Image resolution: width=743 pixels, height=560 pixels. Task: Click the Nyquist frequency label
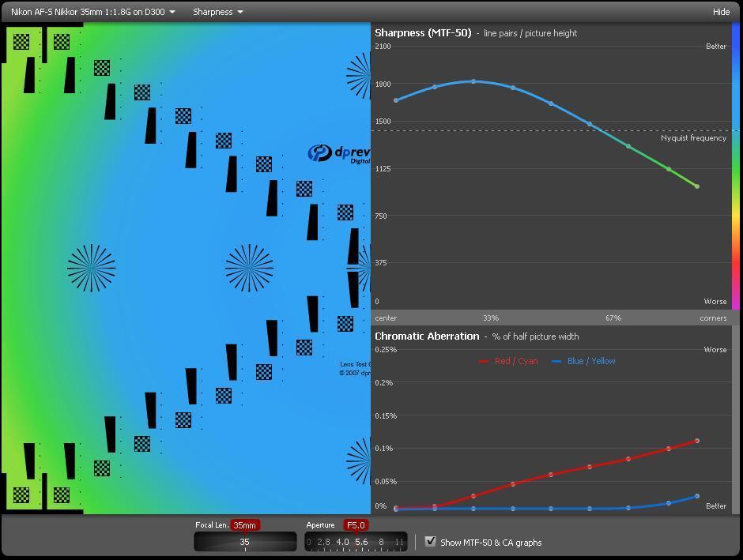pos(693,137)
